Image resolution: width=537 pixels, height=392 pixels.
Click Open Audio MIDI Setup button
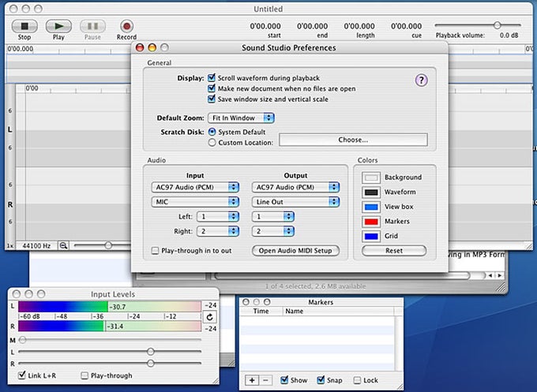coord(295,250)
